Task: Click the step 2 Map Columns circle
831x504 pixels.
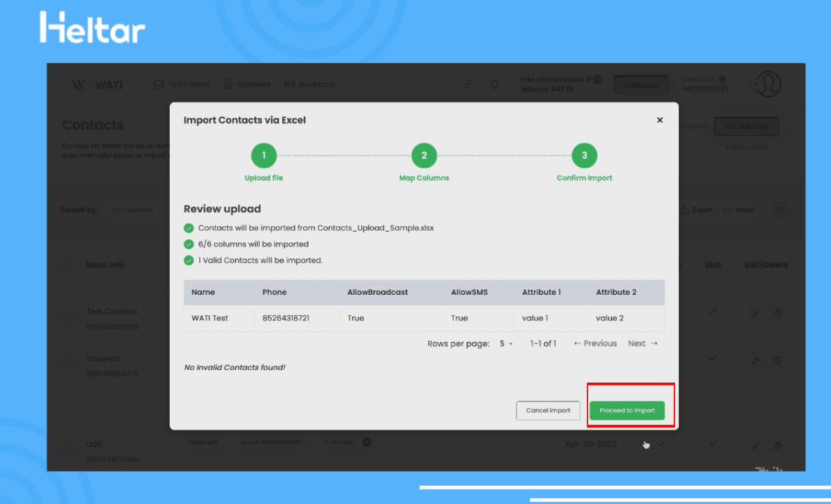Action: pos(424,156)
